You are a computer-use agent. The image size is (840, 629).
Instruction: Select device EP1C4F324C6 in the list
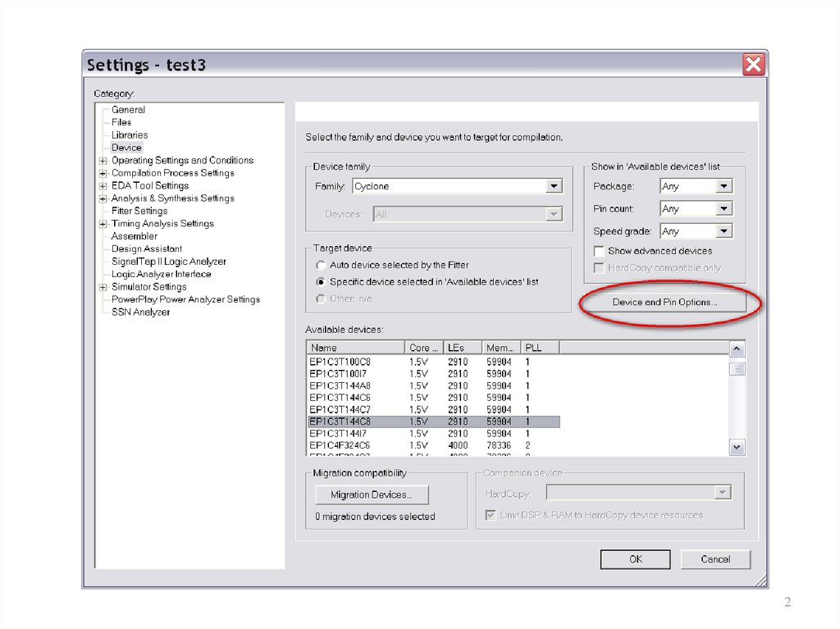tap(340, 445)
